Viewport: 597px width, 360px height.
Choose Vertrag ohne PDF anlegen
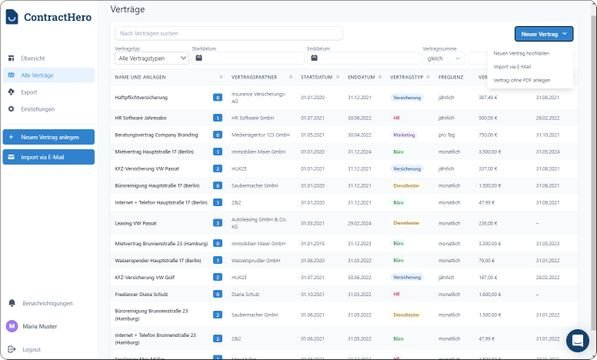522,80
